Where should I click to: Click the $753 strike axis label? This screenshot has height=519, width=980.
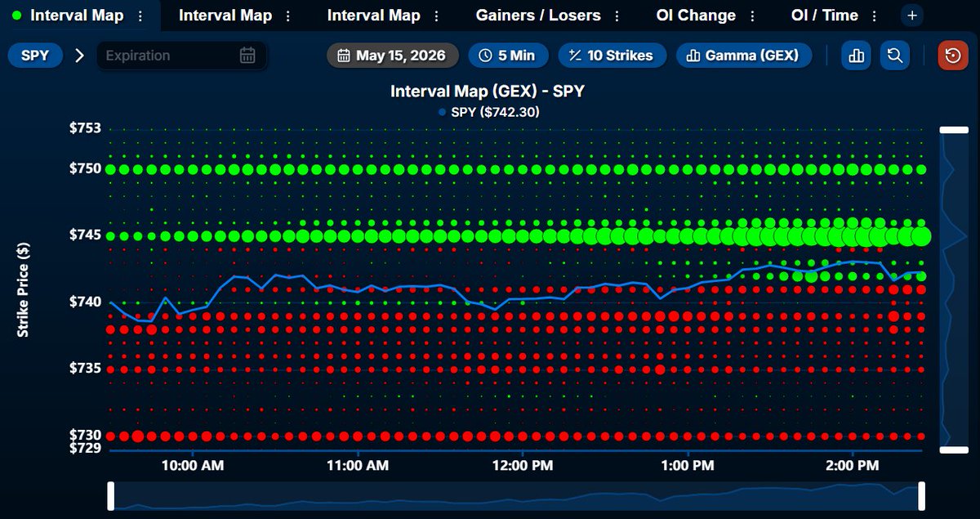85,128
